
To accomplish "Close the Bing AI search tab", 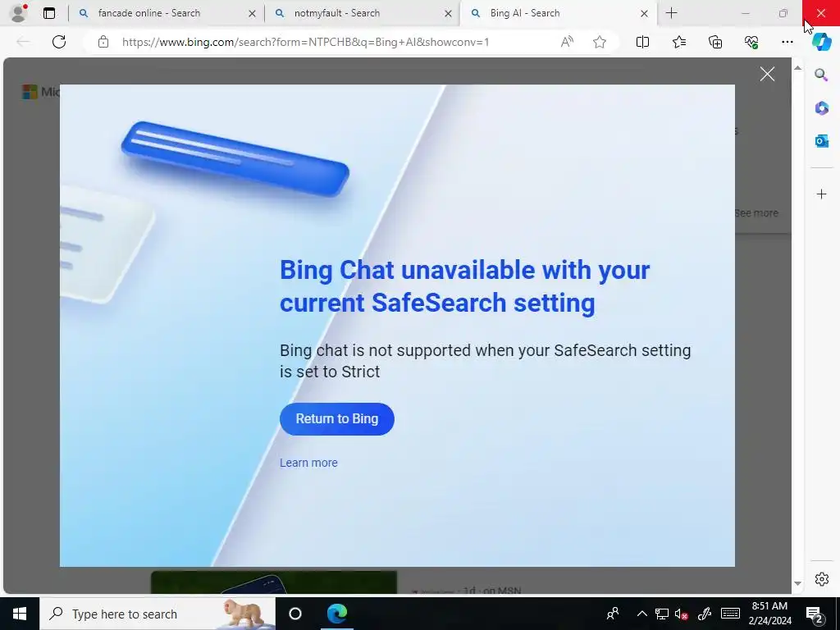I will click(x=644, y=13).
